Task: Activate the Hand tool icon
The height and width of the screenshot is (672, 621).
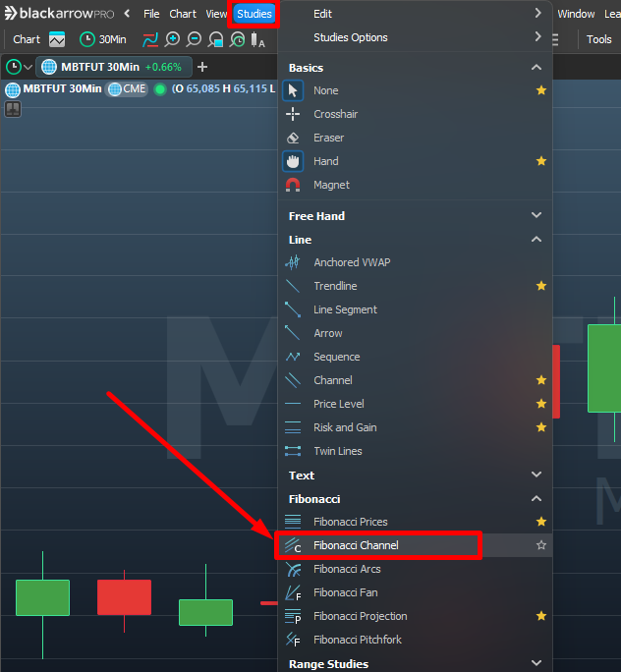Action: tap(293, 161)
